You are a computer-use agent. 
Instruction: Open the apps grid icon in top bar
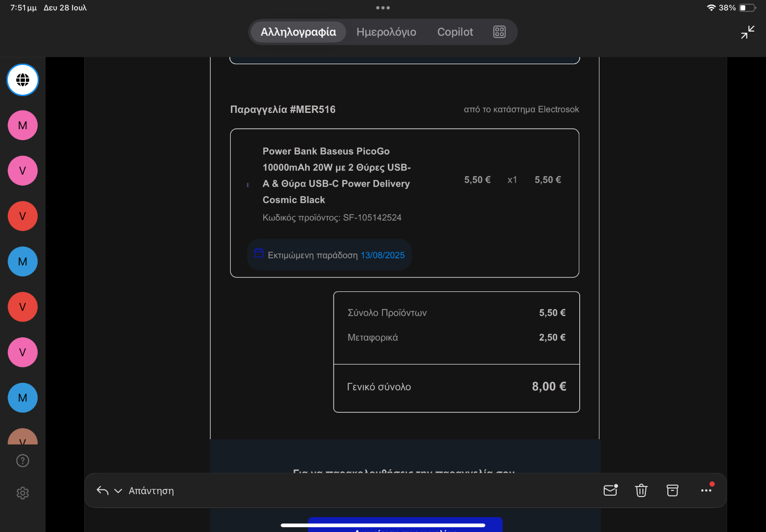(x=499, y=32)
